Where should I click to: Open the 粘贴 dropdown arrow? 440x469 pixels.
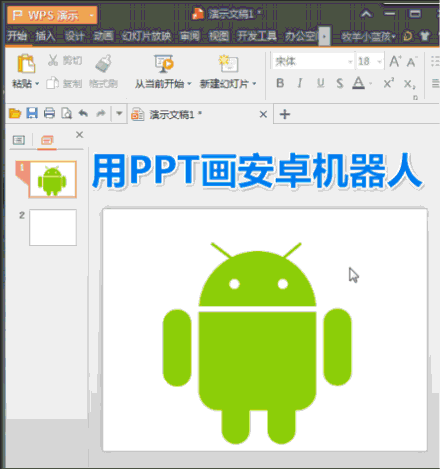coord(37,83)
